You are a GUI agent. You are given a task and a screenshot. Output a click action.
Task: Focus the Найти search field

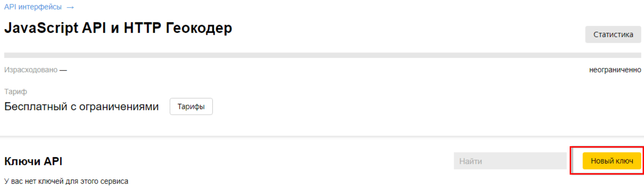[510, 161]
